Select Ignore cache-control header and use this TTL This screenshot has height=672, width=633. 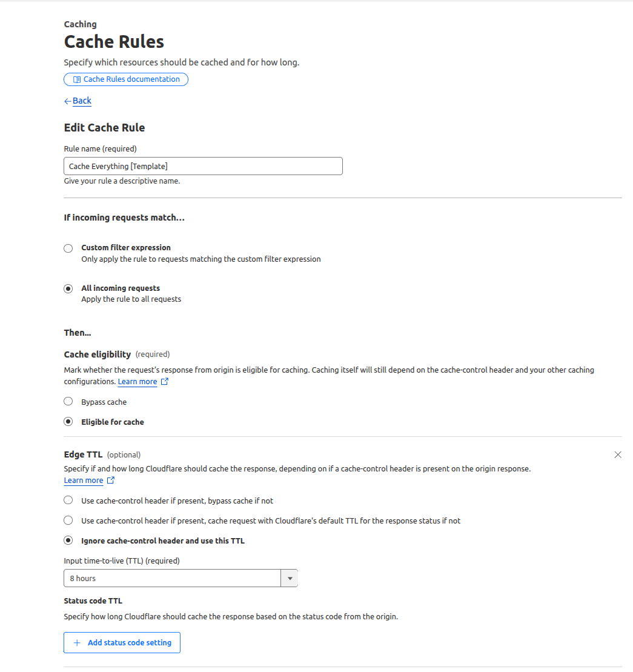(68, 541)
